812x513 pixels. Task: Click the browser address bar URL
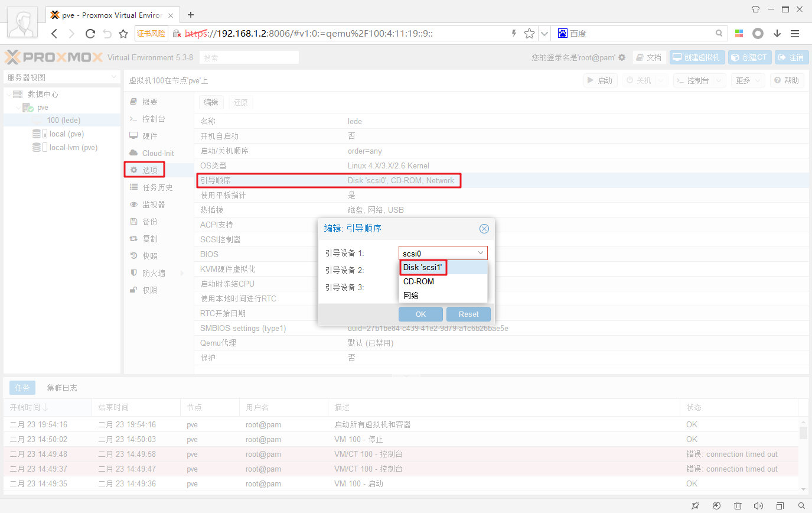tap(309, 34)
